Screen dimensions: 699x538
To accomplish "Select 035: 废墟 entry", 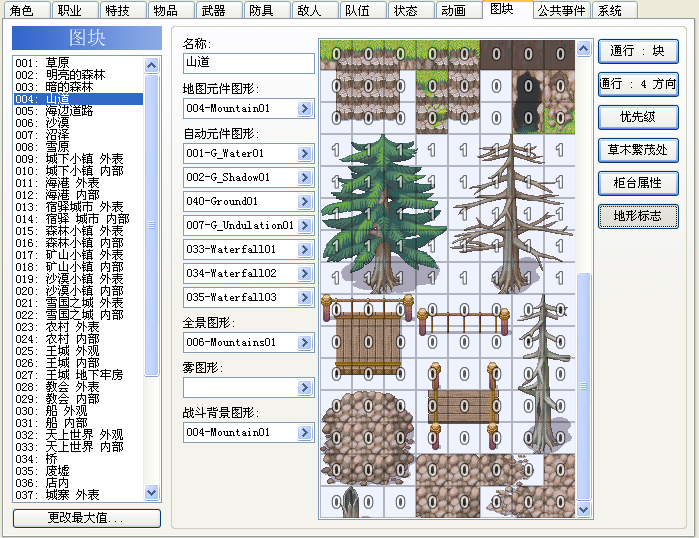I will 78,471.
